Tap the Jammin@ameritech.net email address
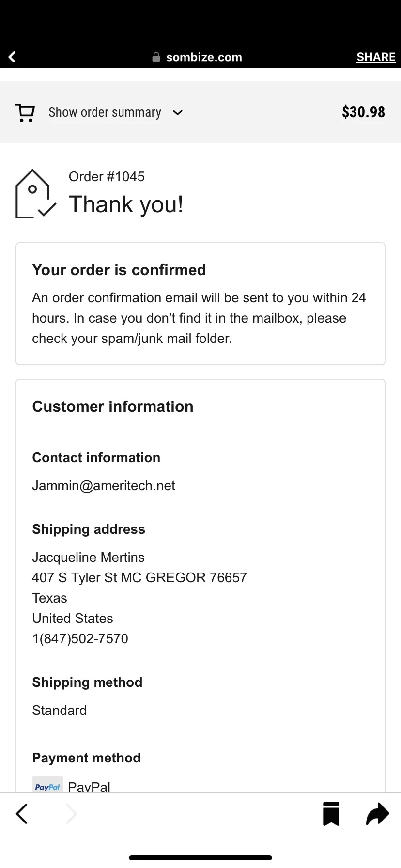This screenshot has height=868, width=401. click(x=104, y=485)
